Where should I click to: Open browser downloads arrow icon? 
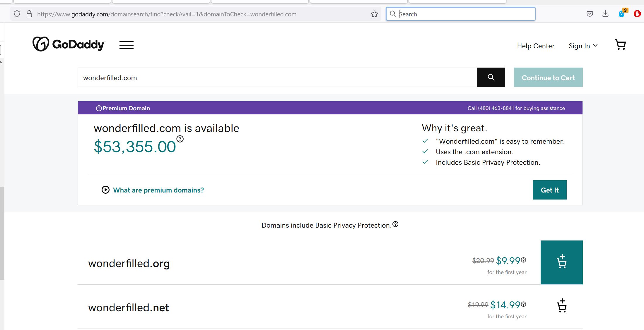click(x=605, y=14)
